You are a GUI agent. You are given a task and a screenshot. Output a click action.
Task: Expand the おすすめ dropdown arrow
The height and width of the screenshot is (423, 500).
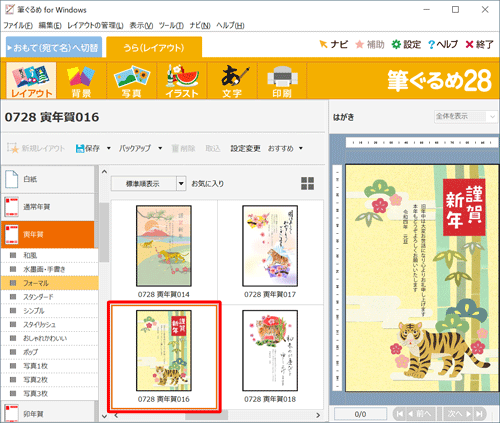[x=301, y=148]
